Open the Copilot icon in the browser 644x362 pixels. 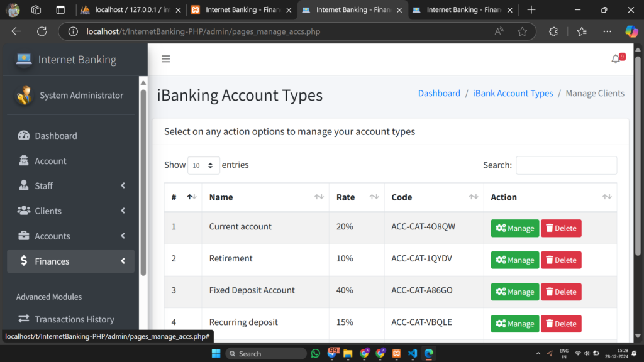click(631, 31)
